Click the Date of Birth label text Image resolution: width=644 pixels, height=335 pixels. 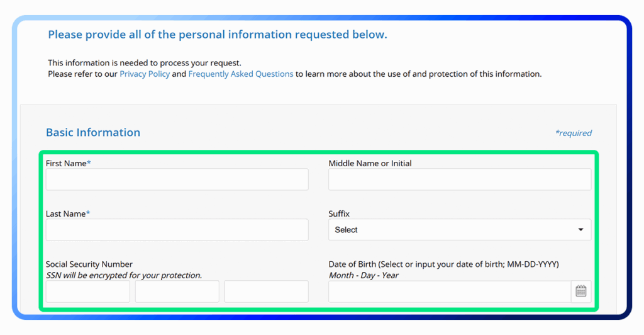tap(443, 264)
